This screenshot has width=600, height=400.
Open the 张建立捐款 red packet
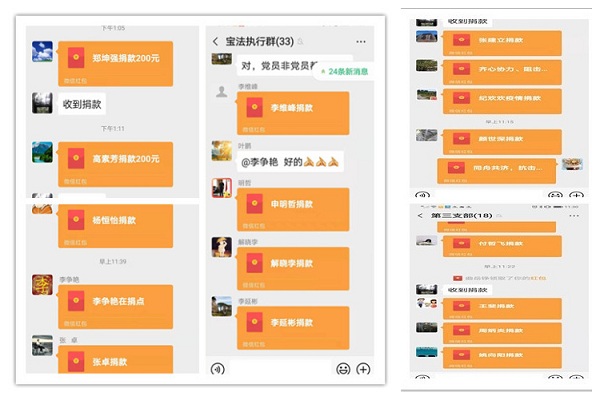tap(502, 41)
